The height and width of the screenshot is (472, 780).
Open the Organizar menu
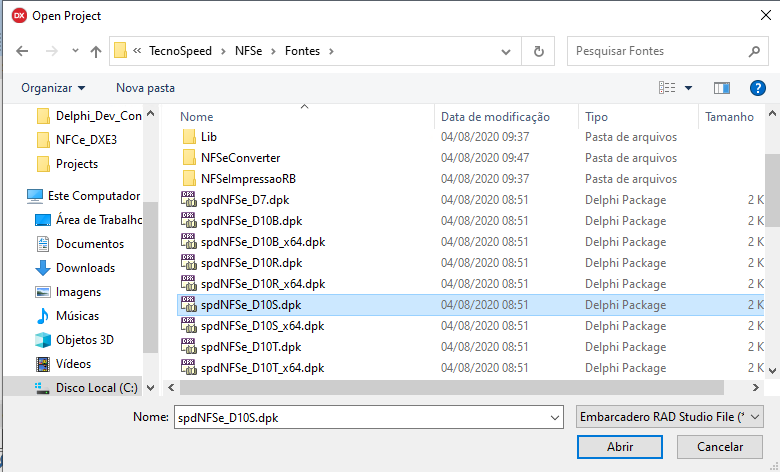click(53, 88)
